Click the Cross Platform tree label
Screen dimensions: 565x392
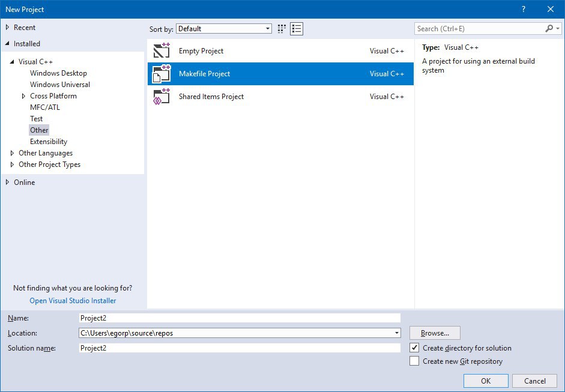[53, 96]
